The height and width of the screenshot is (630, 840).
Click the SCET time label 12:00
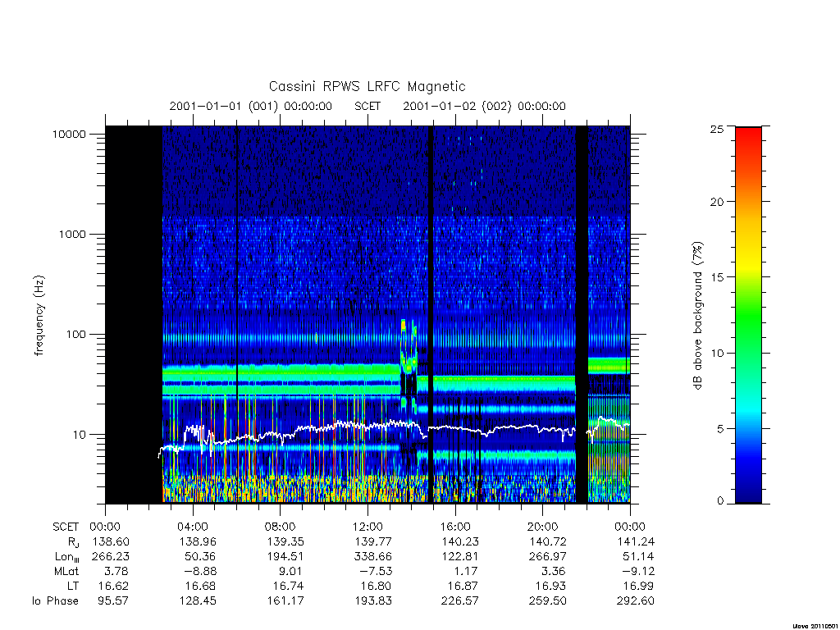point(367,527)
